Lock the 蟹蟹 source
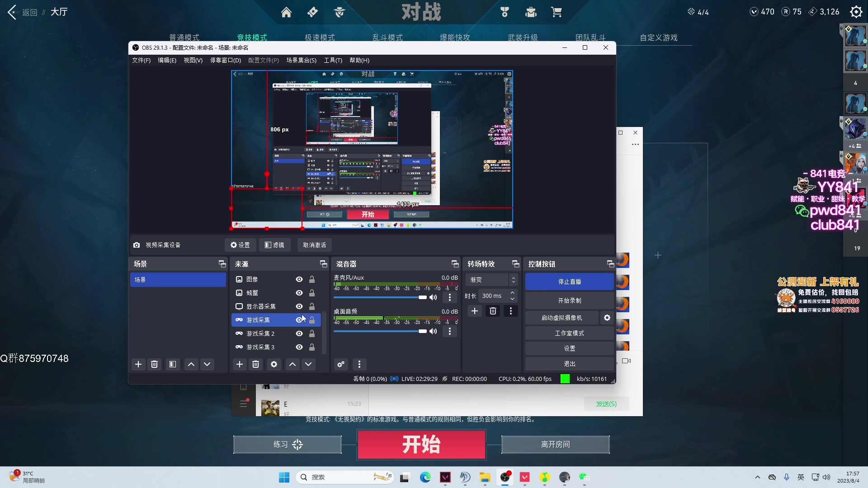 pyautogui.click(x=312, y=293)
